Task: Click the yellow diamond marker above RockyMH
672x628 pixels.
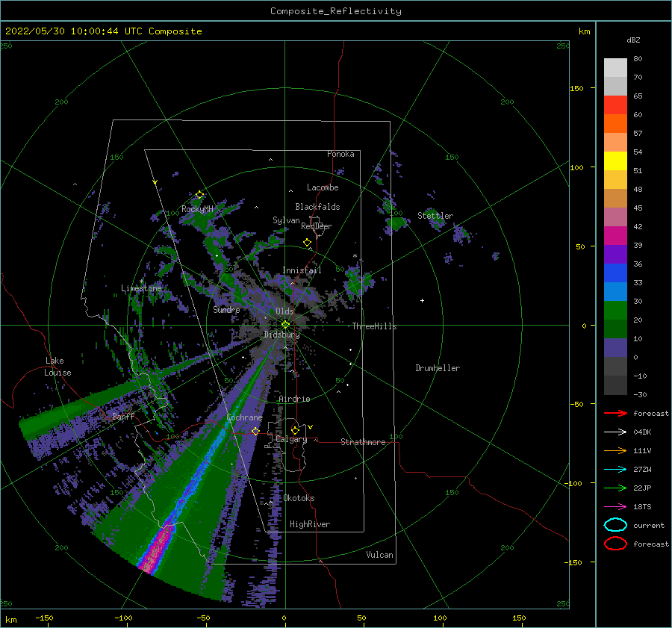Action: 199,195
